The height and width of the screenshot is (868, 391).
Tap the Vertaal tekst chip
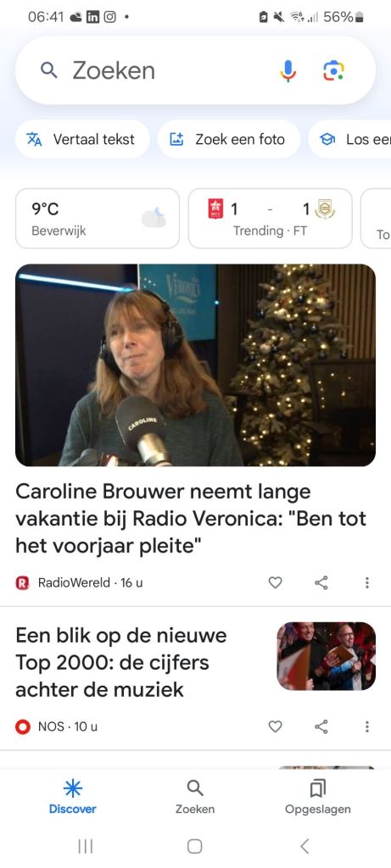coord(82,140)
